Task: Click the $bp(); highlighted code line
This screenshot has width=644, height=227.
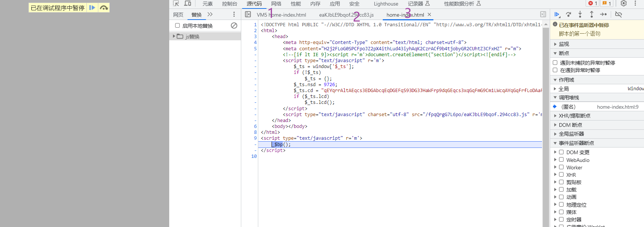Action: [x=400, y=144]
